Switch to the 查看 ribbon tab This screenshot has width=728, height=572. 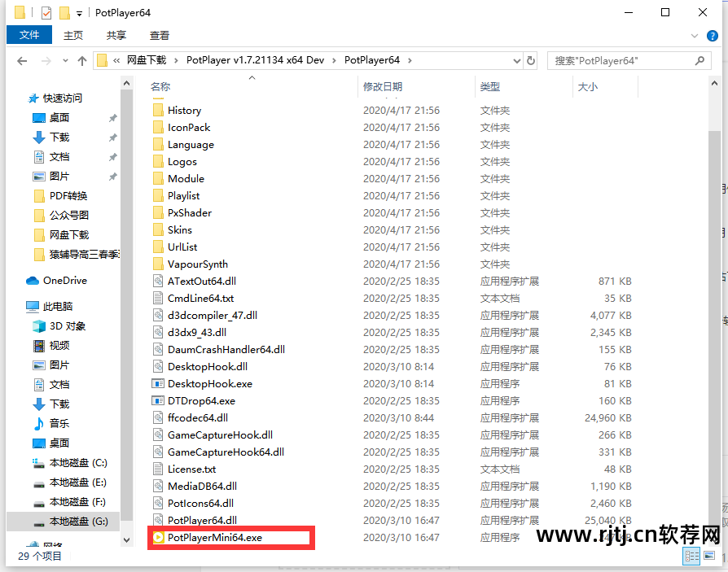click(160, 35)
